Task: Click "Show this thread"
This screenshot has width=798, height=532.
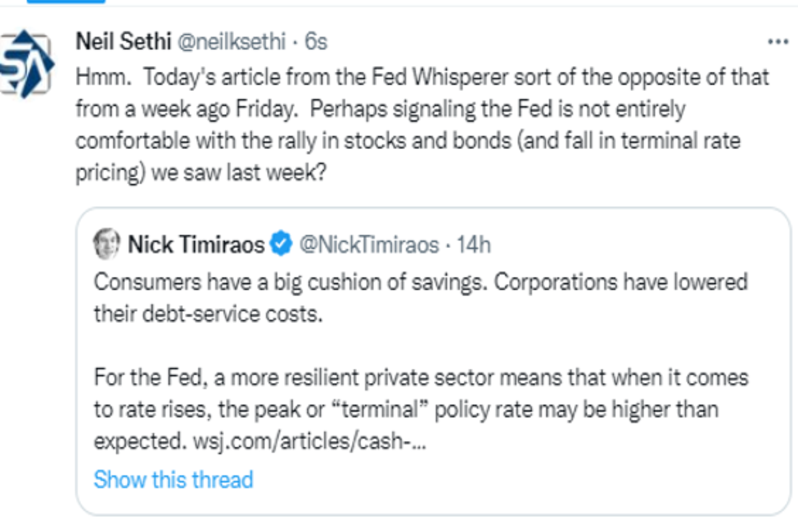Action: click(x=174, y=479)
